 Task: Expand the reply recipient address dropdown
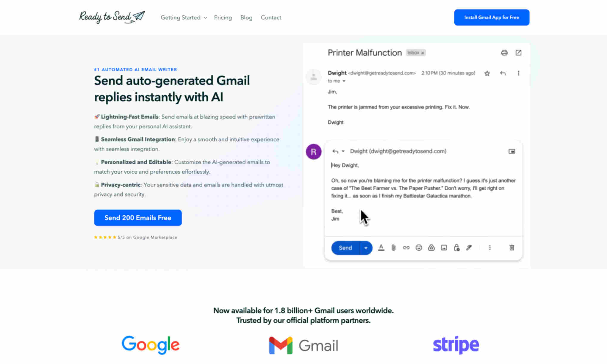tap(344, 151)
